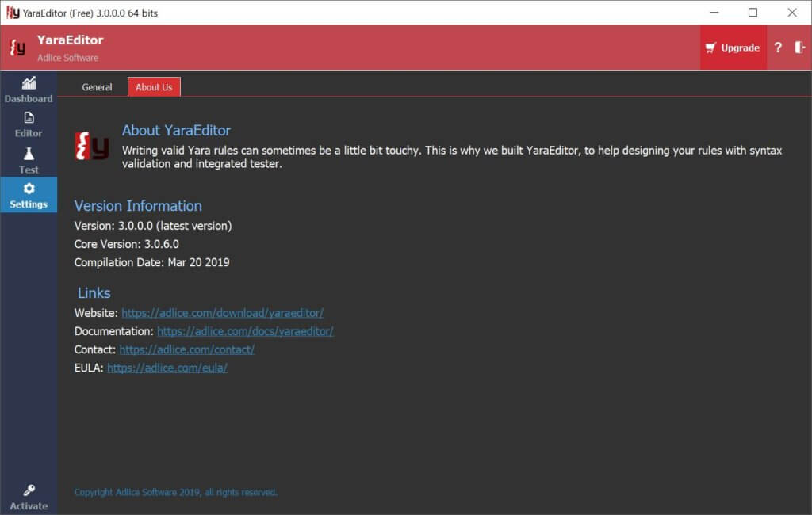Click the app icon in title bar

13,13
